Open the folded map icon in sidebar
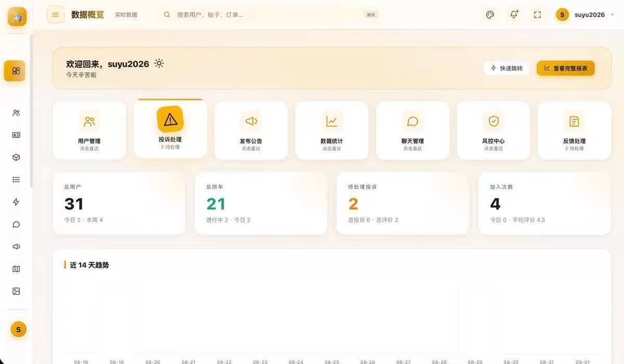Image resolution: width=624 pixels, height=364 pixels. [16, 269]
